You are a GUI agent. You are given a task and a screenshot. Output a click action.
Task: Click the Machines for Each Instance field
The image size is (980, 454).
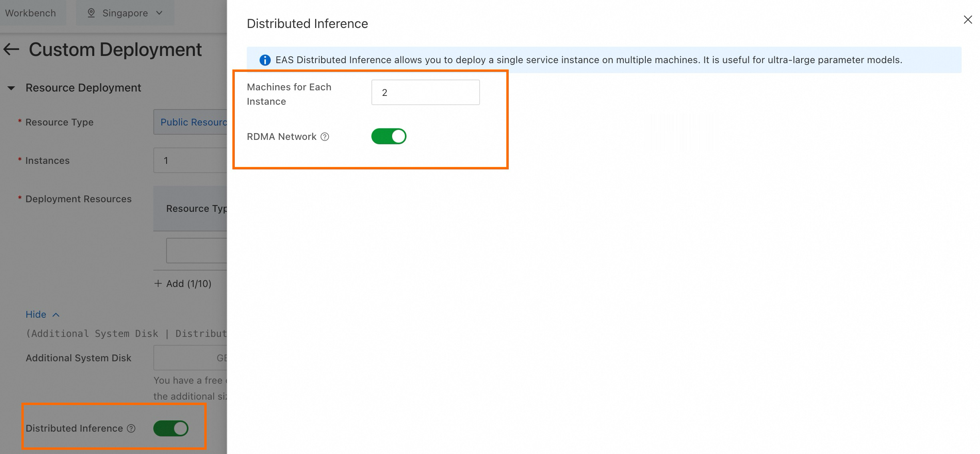pyautogui.click(x=425, y=92)
